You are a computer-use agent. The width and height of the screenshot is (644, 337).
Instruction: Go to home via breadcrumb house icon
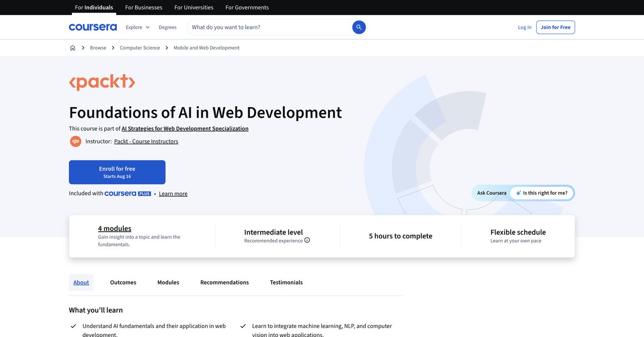coord(72,48)
